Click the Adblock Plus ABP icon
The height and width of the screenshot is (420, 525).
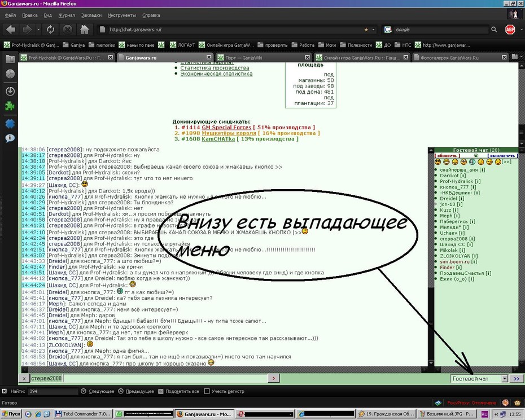tap(510, 29)
